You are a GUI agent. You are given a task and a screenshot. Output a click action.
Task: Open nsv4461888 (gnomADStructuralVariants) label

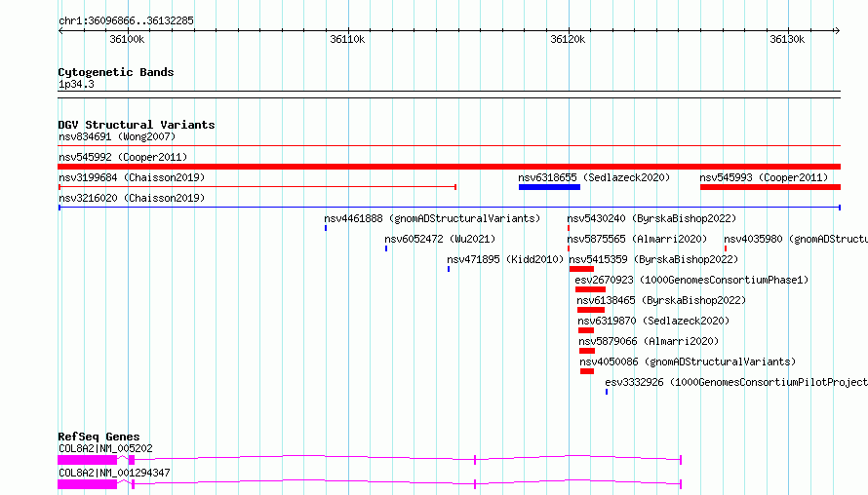point(432,218)
